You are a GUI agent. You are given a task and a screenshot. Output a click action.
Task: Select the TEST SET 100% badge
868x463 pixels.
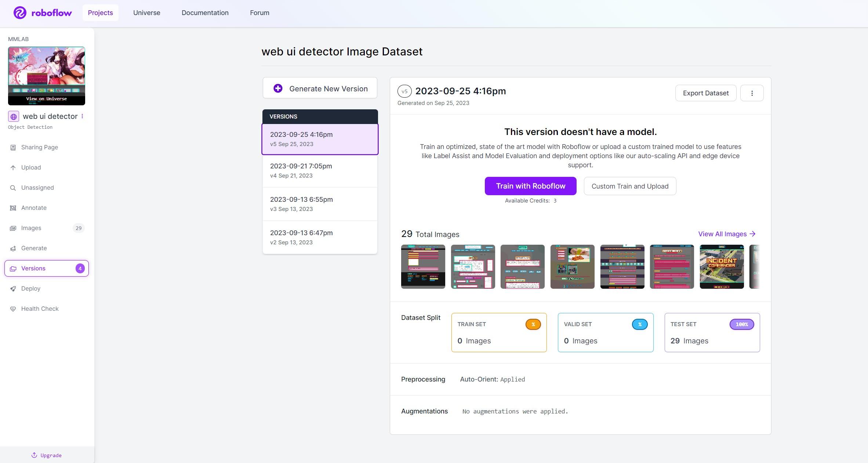742,325
